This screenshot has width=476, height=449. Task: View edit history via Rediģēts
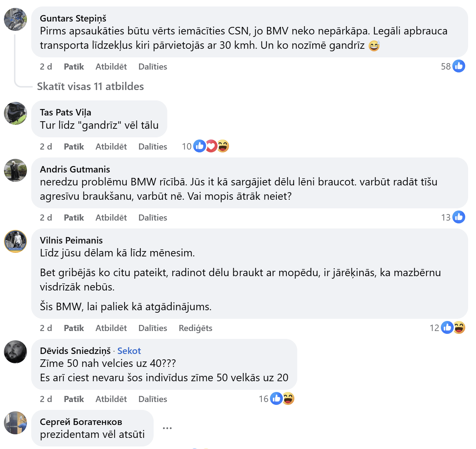tap(196, 328)
